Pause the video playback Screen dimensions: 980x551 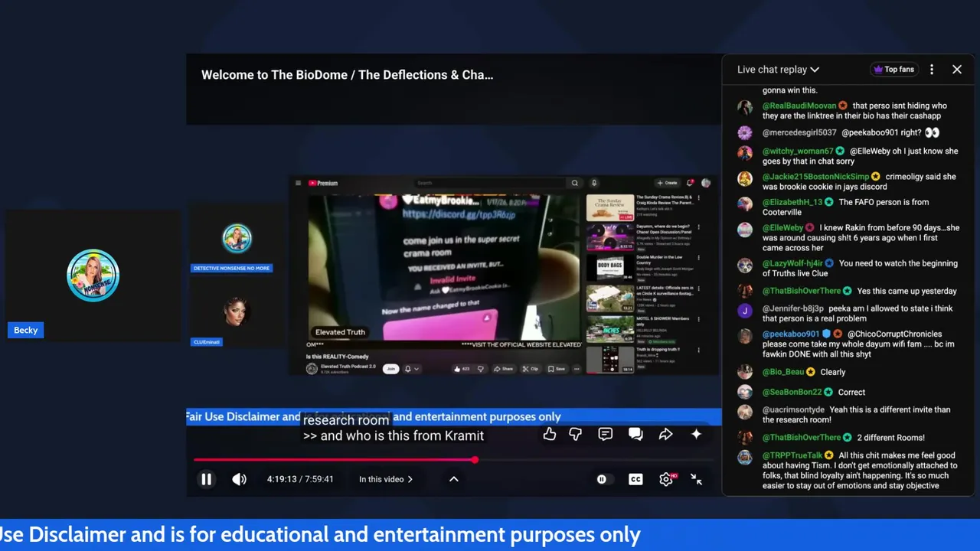[206, 479]
